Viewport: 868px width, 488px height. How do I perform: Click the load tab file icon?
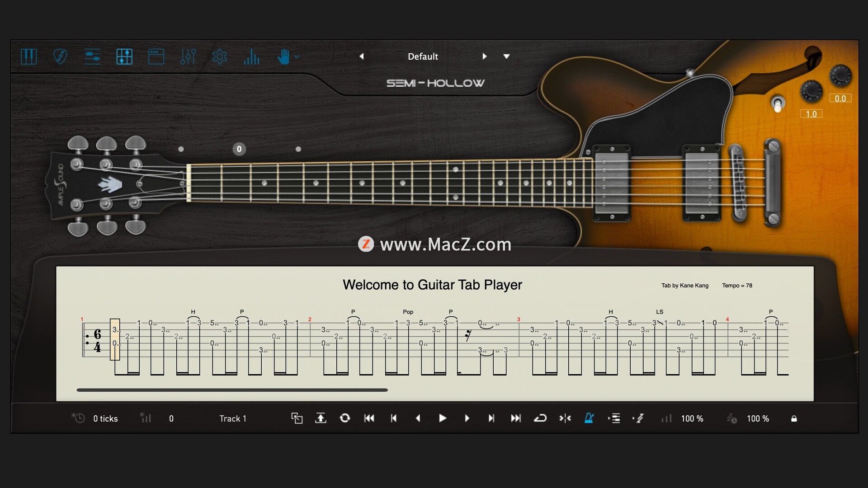coord(297,418)
